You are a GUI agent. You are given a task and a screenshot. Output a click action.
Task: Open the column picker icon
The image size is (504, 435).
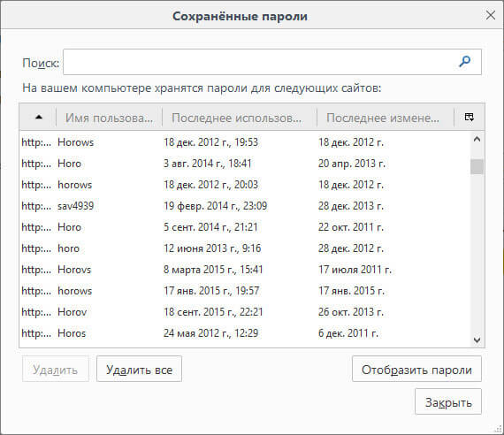pyautogui.click(x=470, y=117)
